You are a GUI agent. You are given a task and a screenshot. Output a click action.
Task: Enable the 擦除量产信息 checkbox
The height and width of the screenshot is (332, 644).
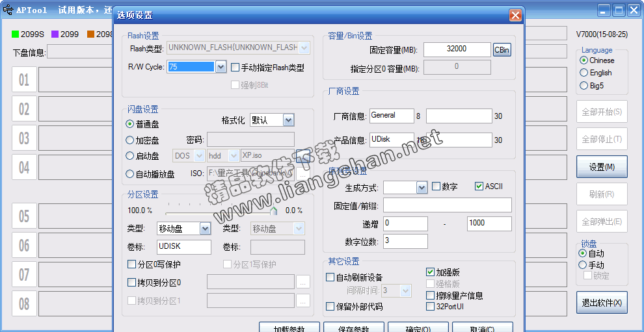pyautogui.click(x=430, y=295)
